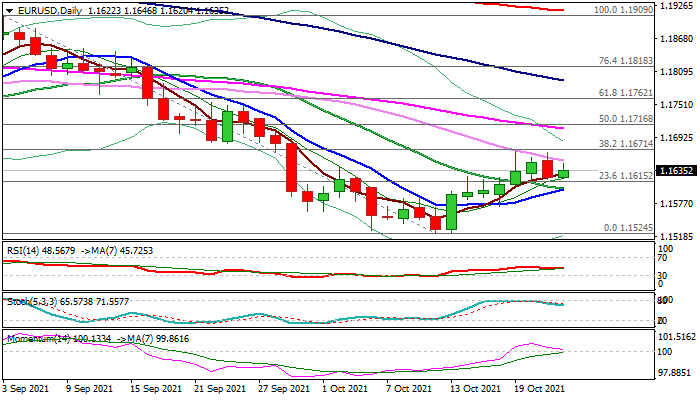Click the 13 Oct 2021 date label

point(476,389)
